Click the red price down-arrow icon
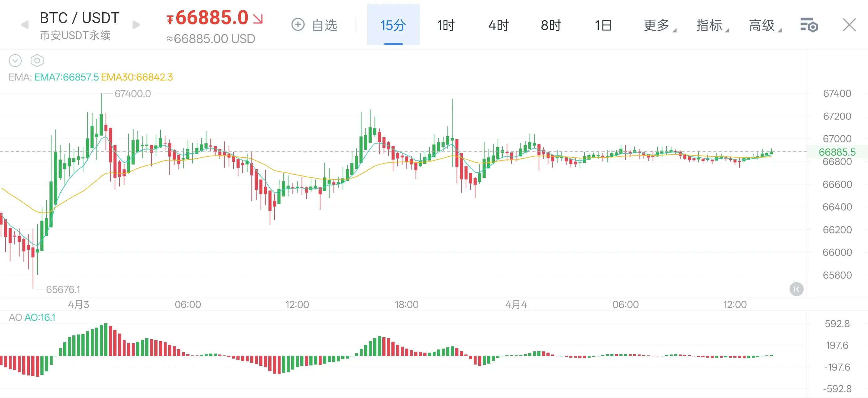The height and width of the screenshot is (398, 868). click(258, 19)
